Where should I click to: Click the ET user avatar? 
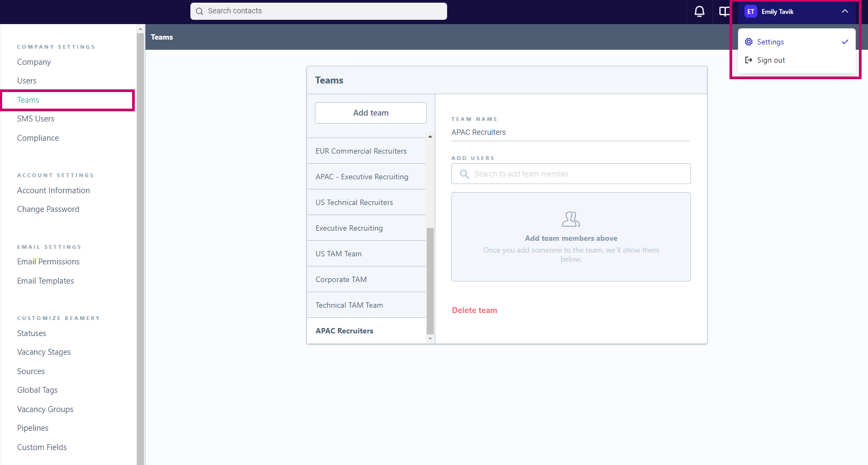click(x=751, y=11)
